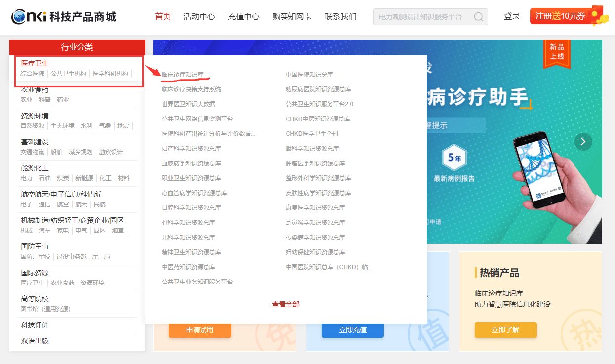This screenshot has width=615, height=364.
Task: Open 首页 navigation tab
Action: pyautogui.click(x=163, y=16)
